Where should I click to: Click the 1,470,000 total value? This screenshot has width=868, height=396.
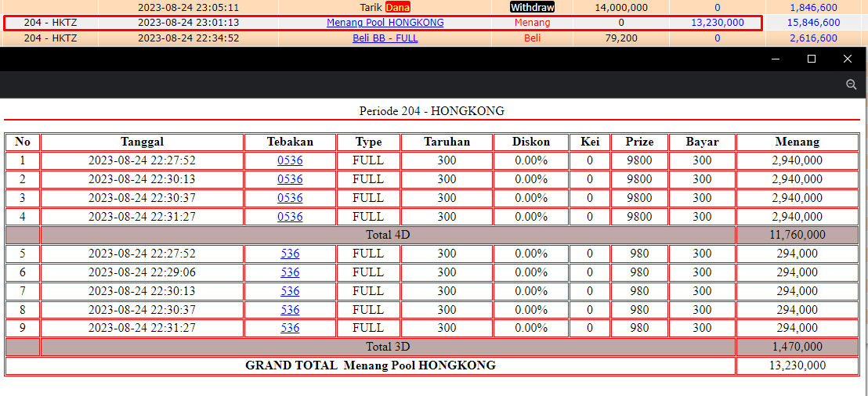point(797,347)
